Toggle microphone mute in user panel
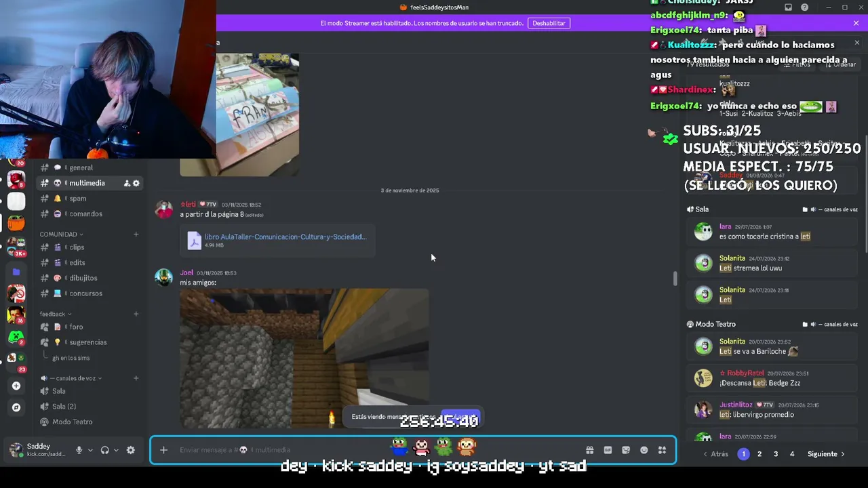The height and width of the screenshot is (488, 868). (79, 450)
